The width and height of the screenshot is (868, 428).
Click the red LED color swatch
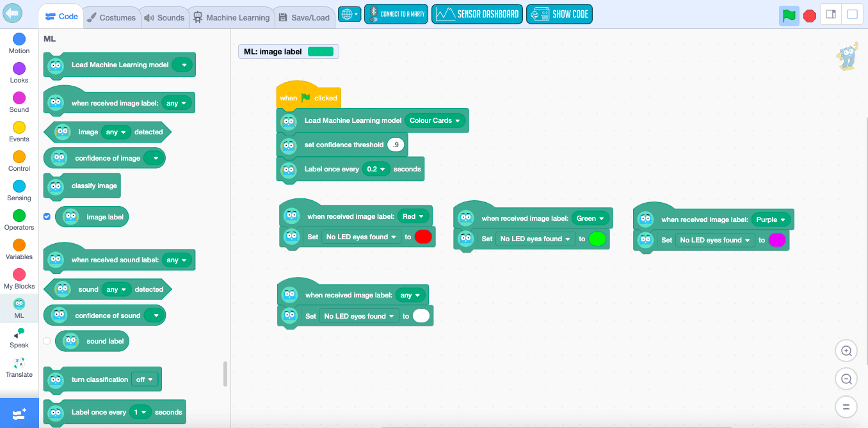[x=423, y=237]
